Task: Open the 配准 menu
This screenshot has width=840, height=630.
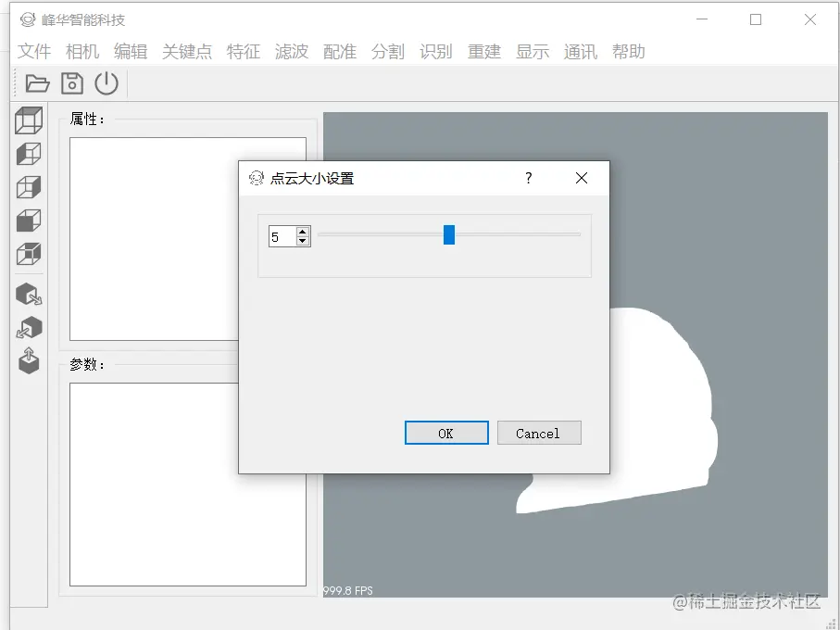Action: pos(340,52)
